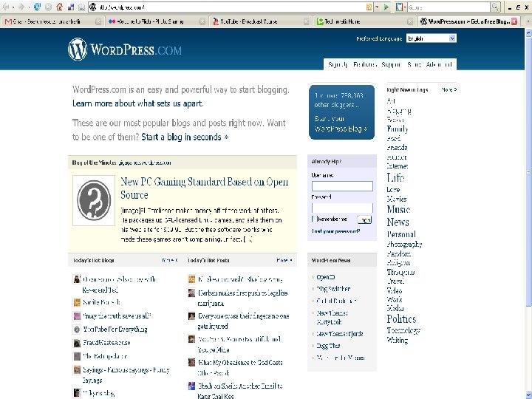Click More next to Today's Hot Blogs

point(170,260)
